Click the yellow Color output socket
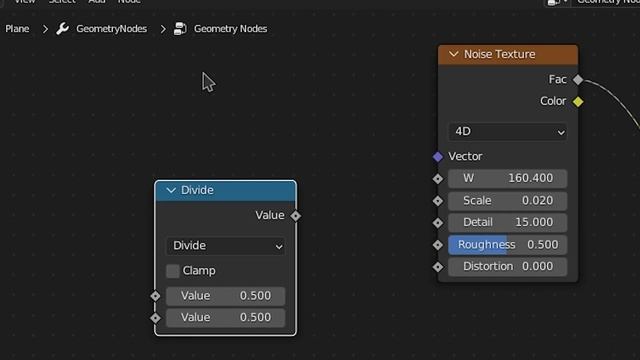 tap(578, 101)
